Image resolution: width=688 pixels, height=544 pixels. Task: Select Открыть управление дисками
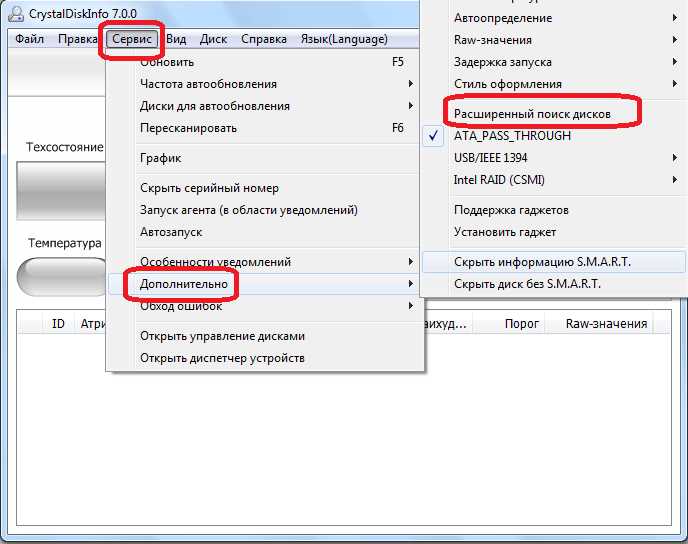click(x=265, y=336)
